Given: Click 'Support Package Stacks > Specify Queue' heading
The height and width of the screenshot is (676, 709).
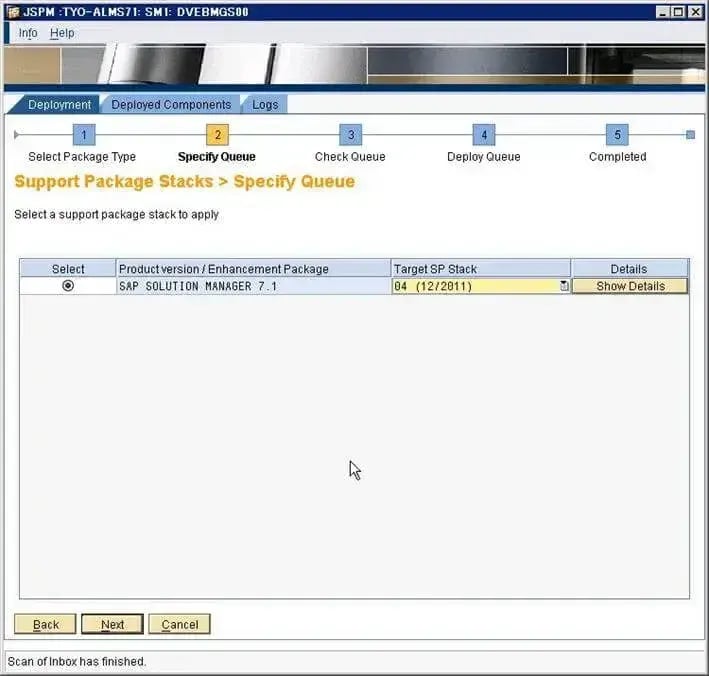Looking at the screenshot, I should (x=184, y=181).
